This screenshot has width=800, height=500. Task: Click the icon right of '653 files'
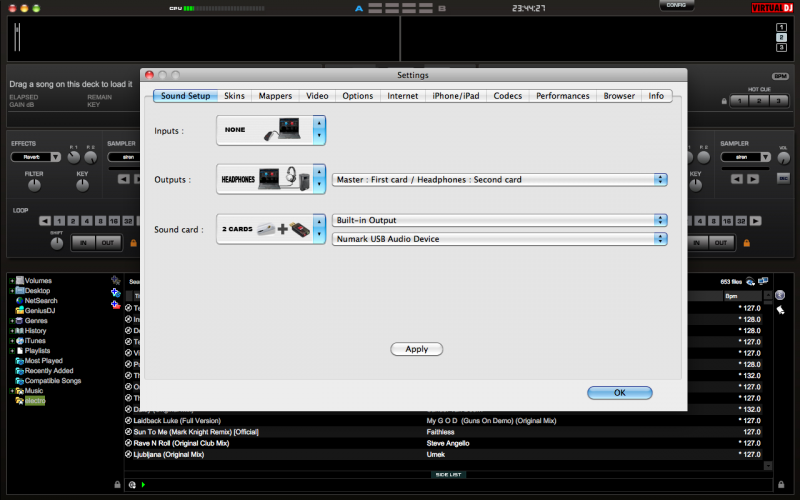[751, 281]
